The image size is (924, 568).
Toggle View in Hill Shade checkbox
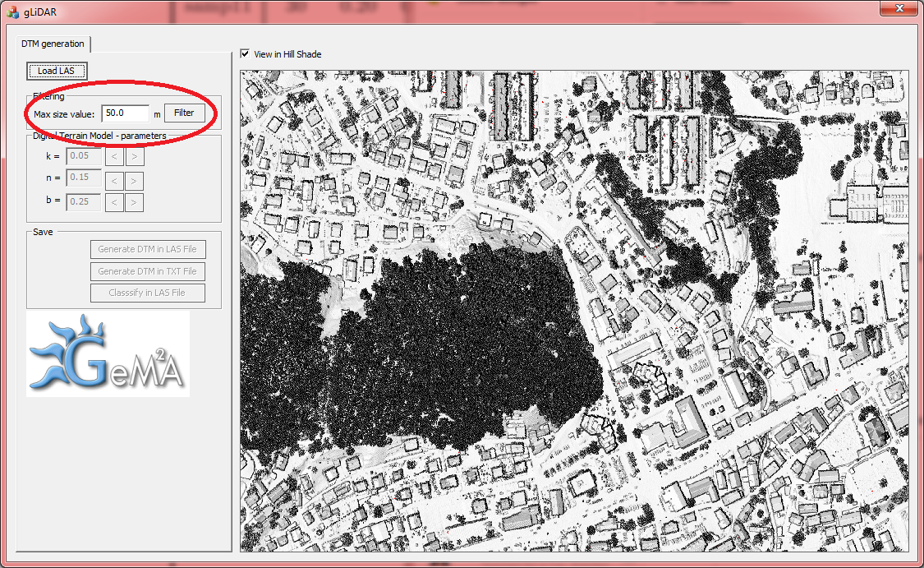coord(245,53)
